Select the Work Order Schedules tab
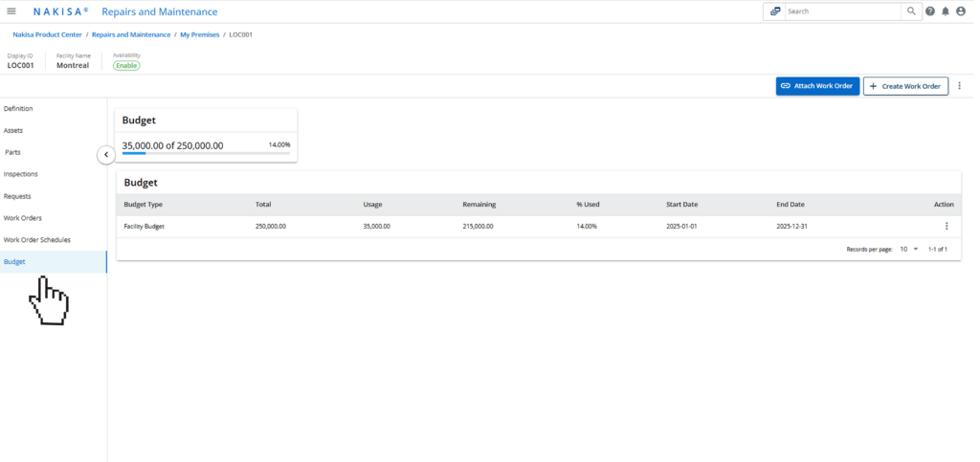Screen dimensions: 980x462 pyautogui.click(x=37, y=240)
